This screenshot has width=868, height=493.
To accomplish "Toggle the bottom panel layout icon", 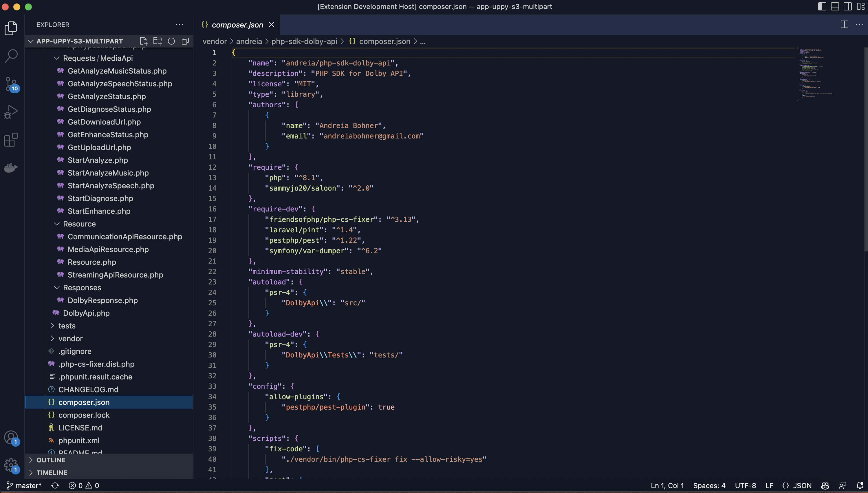I will (835, 6).
